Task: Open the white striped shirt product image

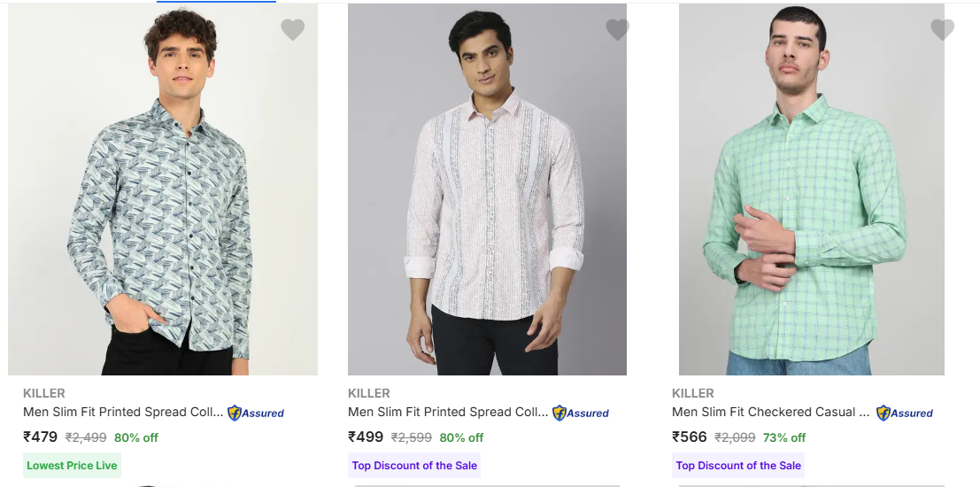Action: coord(487,189)
